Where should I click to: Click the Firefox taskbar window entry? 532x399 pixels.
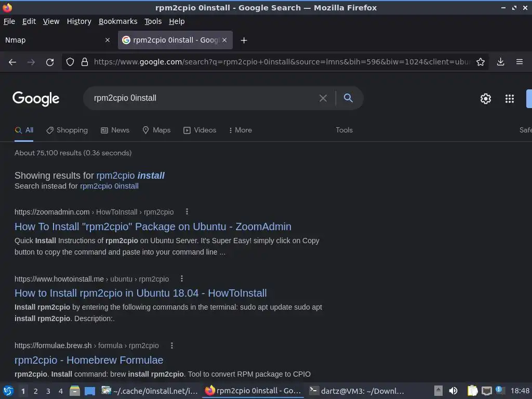253,391
